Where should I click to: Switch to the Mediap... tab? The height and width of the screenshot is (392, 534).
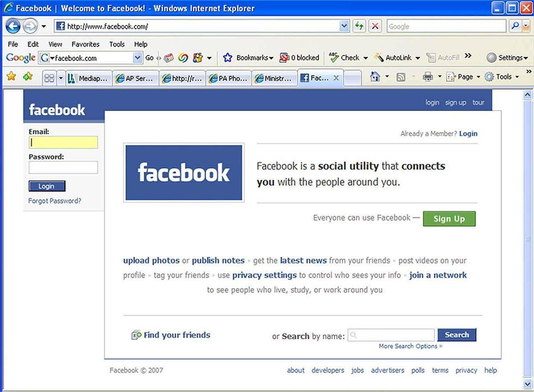tap(88, 78)
